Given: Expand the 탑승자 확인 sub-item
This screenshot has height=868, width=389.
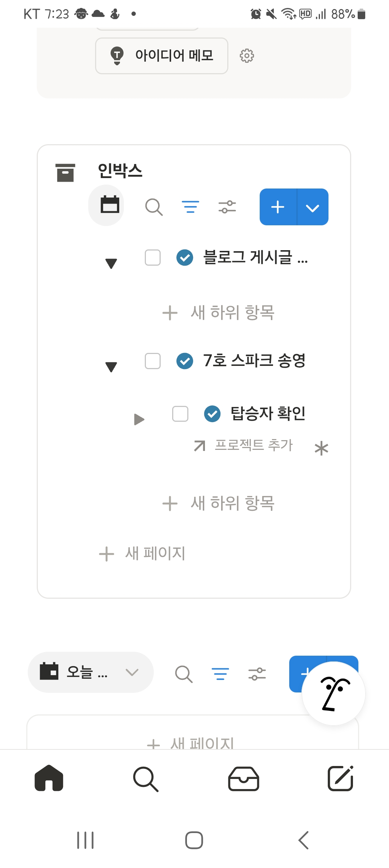Looking at the screenshot, I should [x=139, y=419].
